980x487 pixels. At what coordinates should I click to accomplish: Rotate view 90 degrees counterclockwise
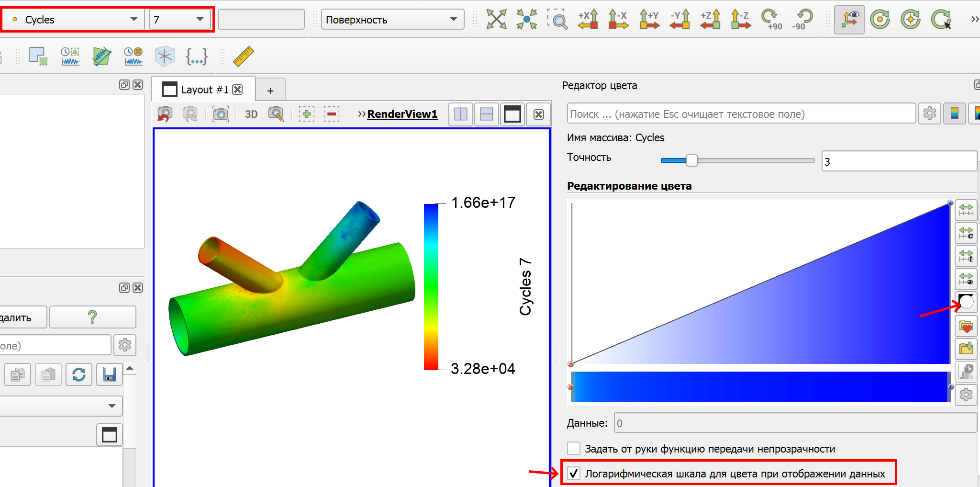[x=802, y=20]
